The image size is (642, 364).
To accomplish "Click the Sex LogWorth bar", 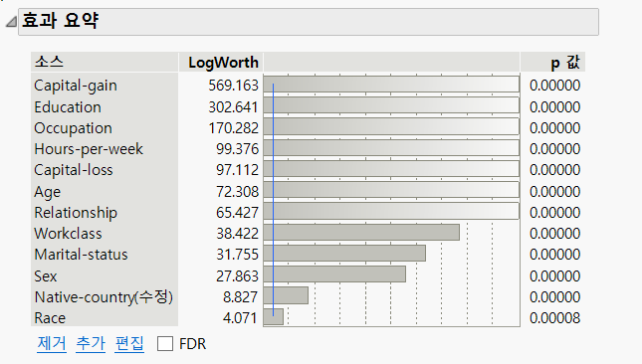I will [334, 274].
